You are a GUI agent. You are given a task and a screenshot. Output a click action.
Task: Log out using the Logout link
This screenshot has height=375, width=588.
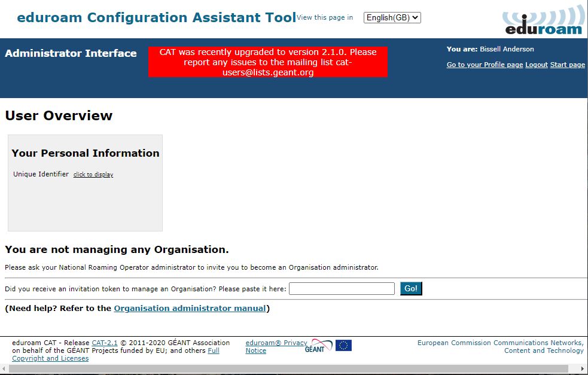[x=536, y=65]
